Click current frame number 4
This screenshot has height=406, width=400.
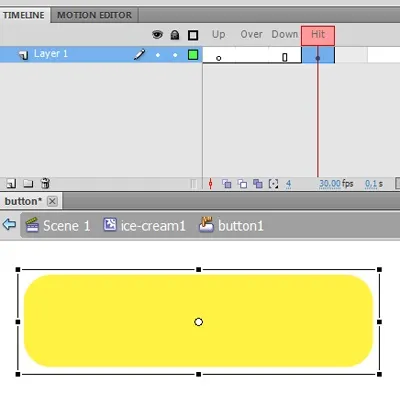pos(288,184)
